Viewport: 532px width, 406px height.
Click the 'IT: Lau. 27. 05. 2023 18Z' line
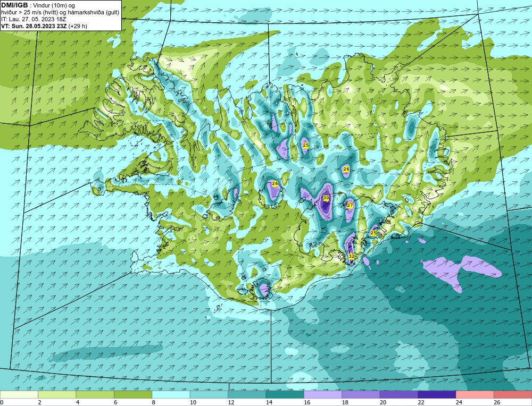32,19
